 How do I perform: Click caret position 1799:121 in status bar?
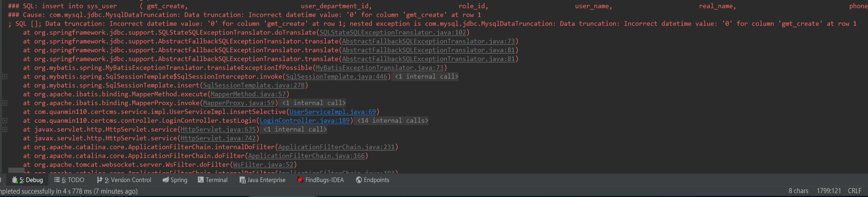[828, 191]
